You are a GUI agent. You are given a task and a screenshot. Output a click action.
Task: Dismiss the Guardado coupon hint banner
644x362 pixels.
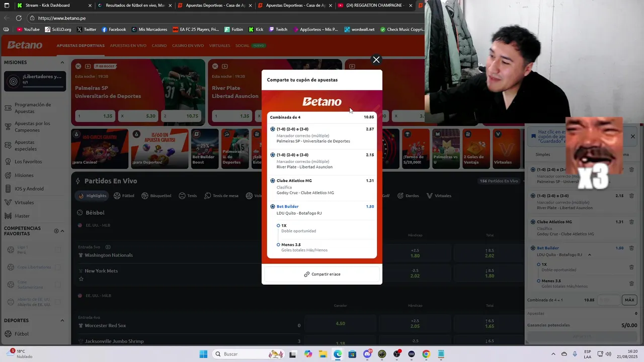[633, 136]
